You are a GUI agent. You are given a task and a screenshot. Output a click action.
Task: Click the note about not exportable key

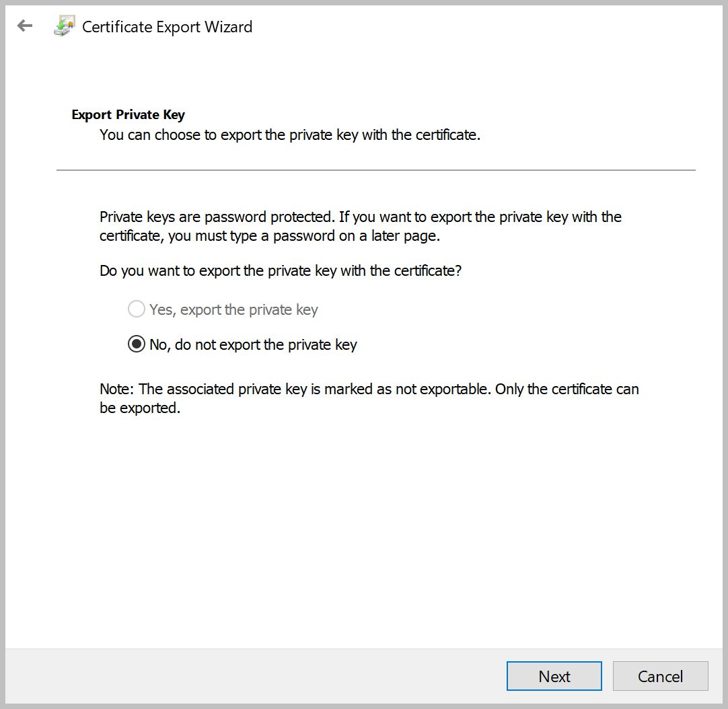click(369, 398)
